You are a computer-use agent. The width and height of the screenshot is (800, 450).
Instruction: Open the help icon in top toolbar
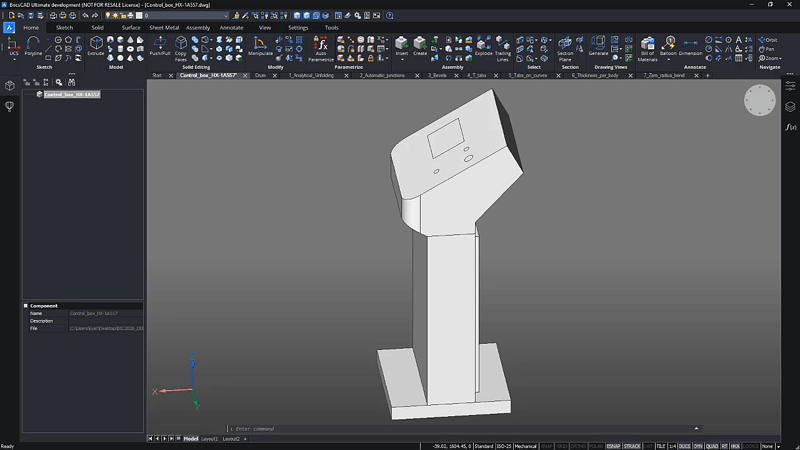tap(390, 16)
